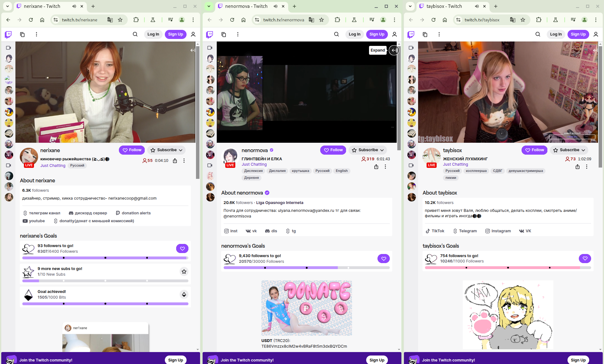Follow the nerixane channel
The width and height of the screenshot is (604, 364).
[132, 150]
